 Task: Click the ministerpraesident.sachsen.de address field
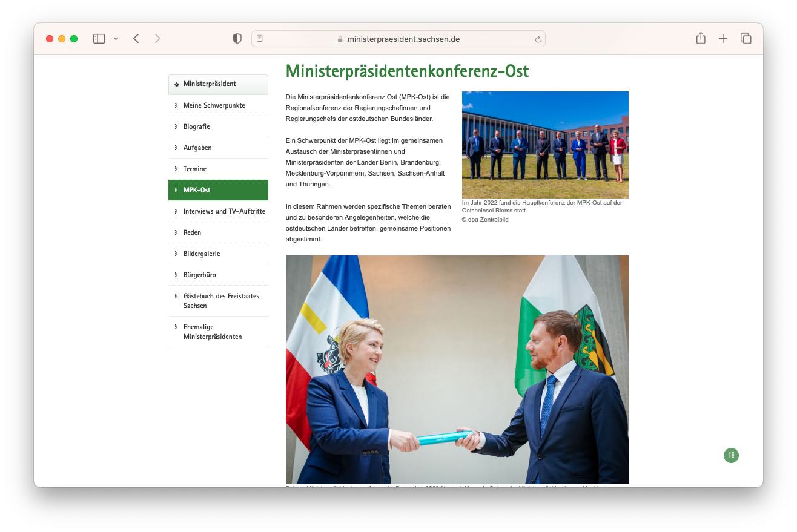pos(398,39)
